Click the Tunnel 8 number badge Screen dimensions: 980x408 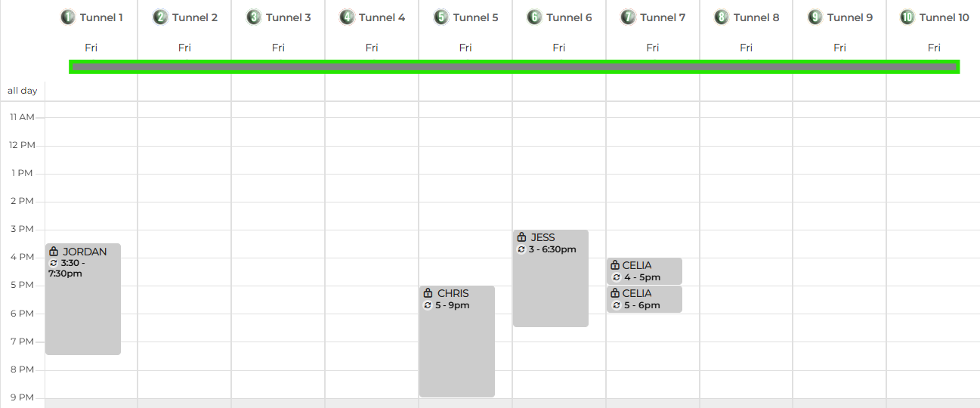(722, 17)
